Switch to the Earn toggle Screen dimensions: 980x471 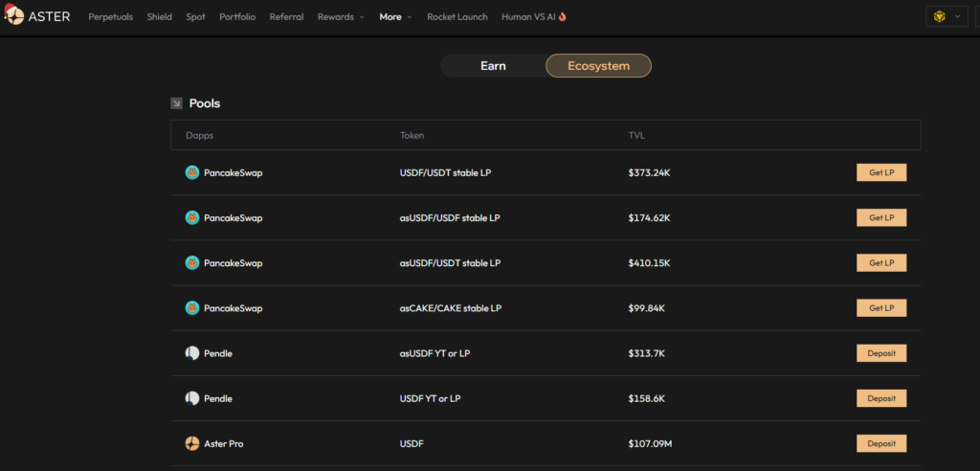[493, 66]
